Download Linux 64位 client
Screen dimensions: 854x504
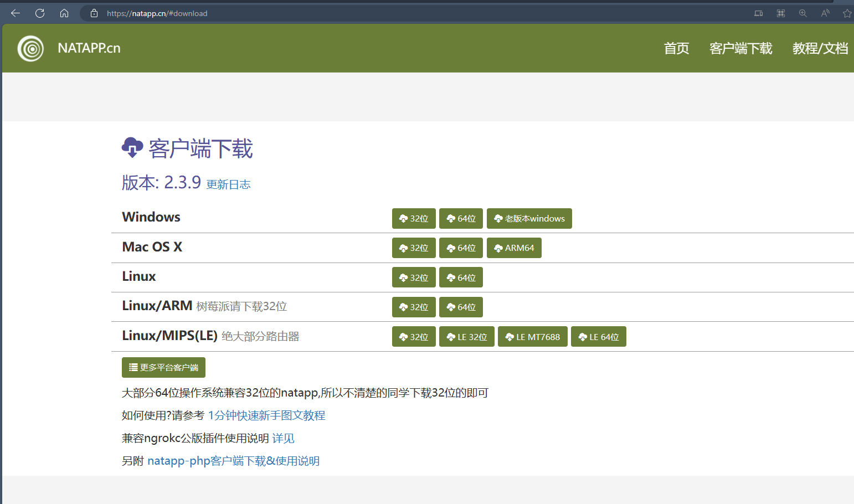[x=461, y=277]
